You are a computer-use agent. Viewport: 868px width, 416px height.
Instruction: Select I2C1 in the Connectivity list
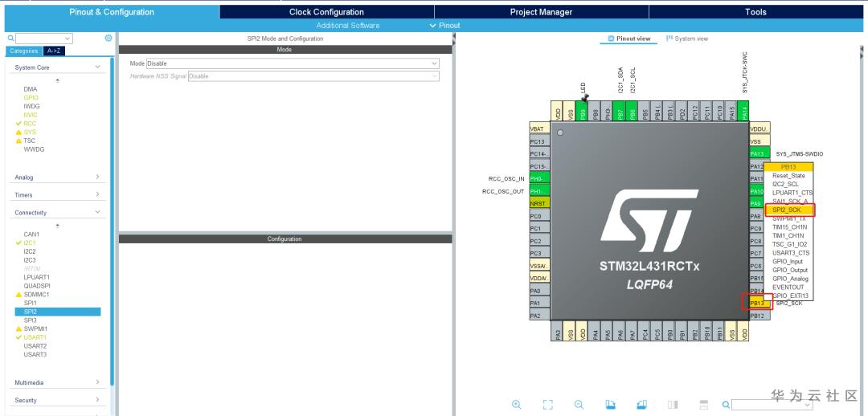pyautogui.click(x=30, y=243)
